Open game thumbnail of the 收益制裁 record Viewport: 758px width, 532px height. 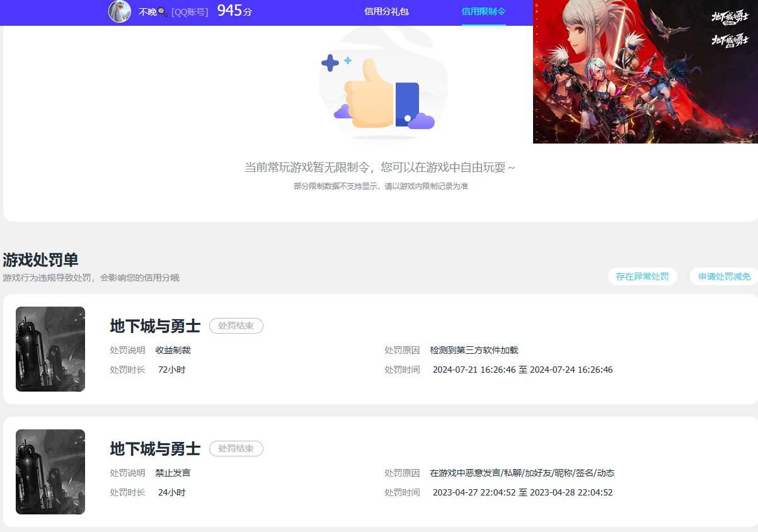(50, 349)
